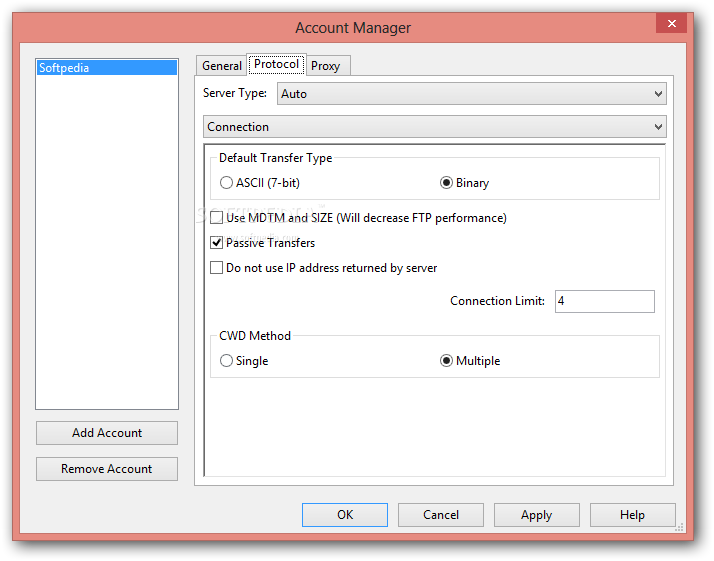Click the Remove Account button
714x561 pixels.
[107, 469]
